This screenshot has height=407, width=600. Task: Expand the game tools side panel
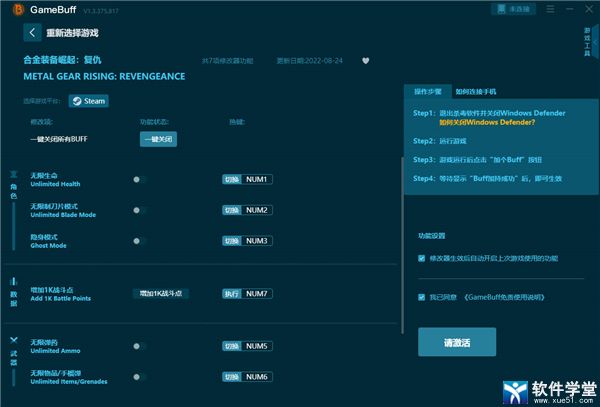(x=590, y=42)
